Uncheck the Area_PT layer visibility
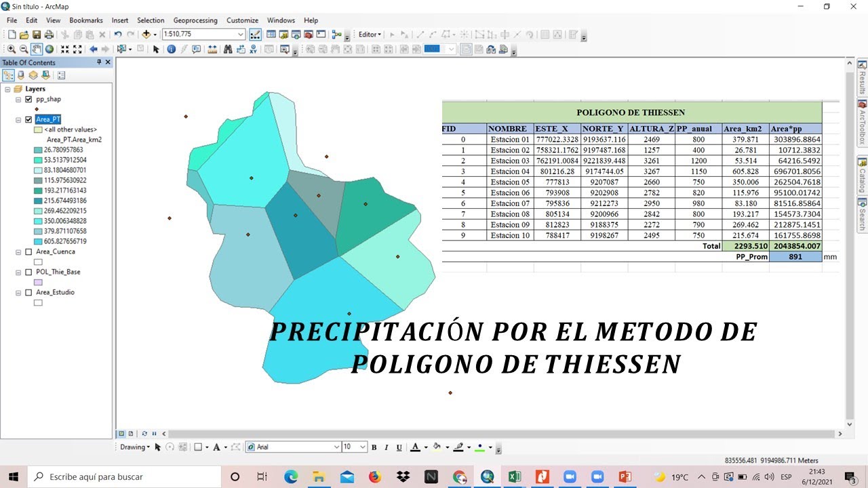Image resolution: width=868 pixels, height=488 pixels. (28, 119)
